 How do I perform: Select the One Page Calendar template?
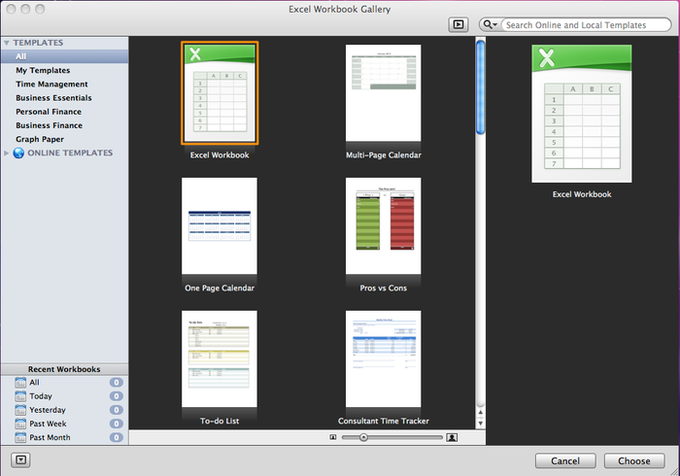click(219, 226)
